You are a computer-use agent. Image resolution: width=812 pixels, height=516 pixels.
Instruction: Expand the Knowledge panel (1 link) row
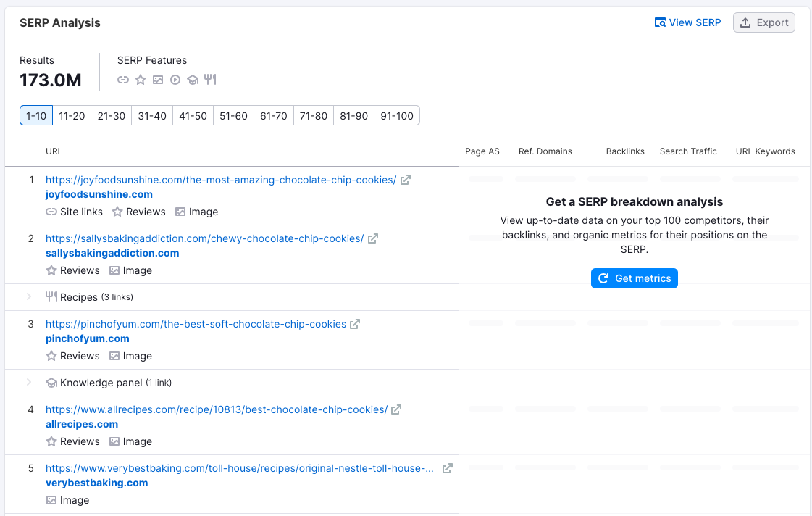pos(29,383)
